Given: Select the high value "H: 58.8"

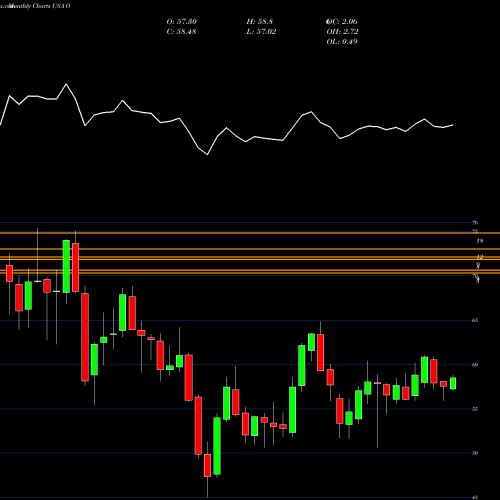Looking at the screenshot, I should 260,22.
